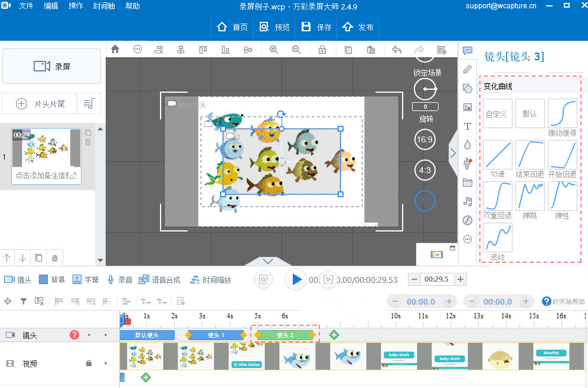Click the copy icon in canvas toolbar
Screen dimensions: 588x388
click(x=348, y=50)
